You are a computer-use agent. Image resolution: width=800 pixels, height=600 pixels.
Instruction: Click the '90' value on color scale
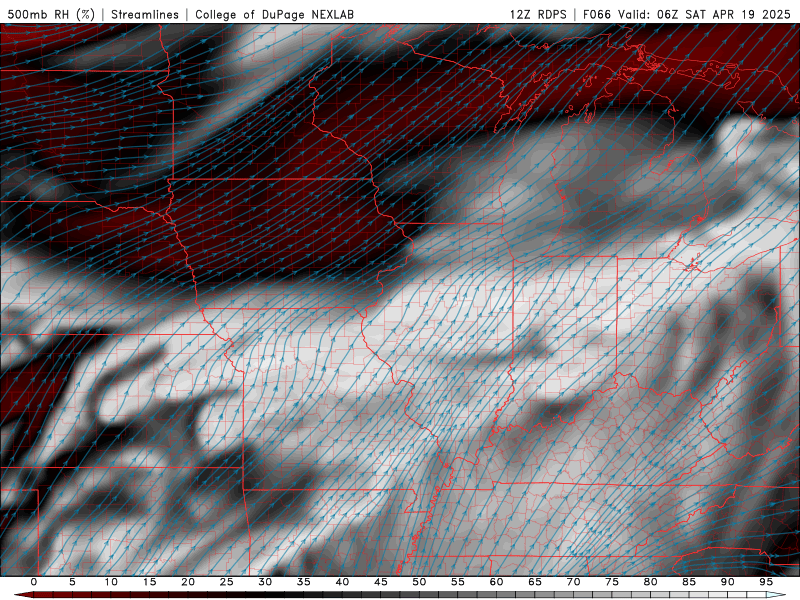pyautogui.click(x=727, y=582)
